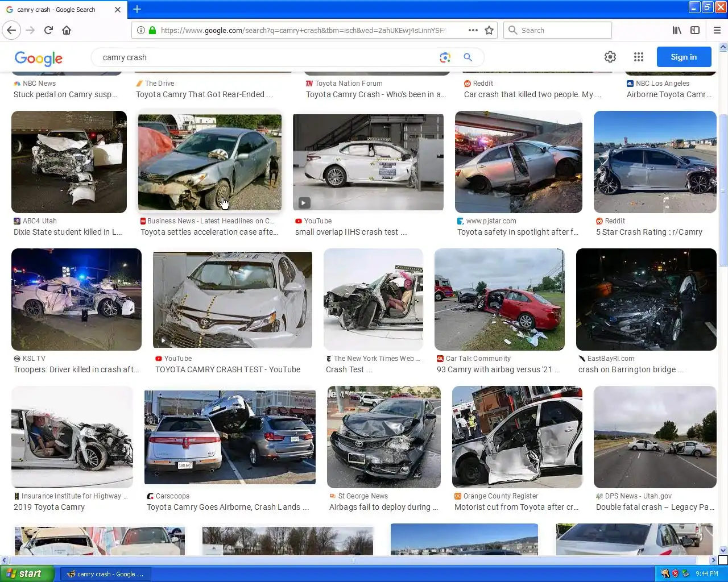Click 'Toyota safety in spotlight after f...' link
Screen dimensions: 728x582
coord(518,232)
